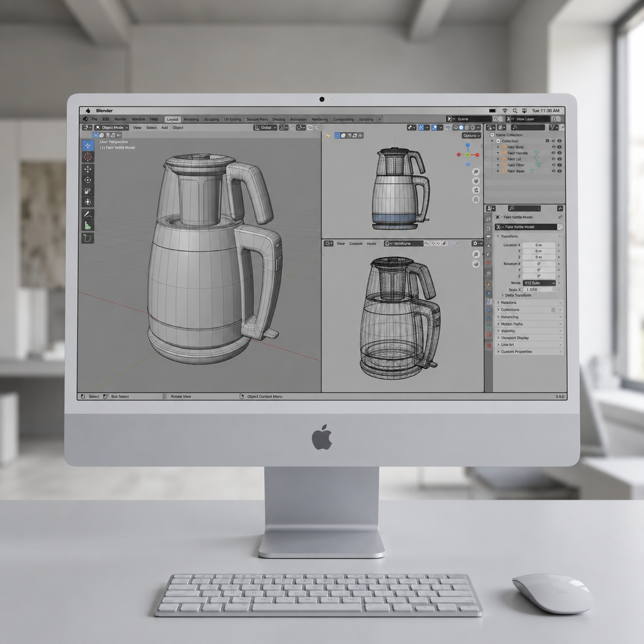Click the pan hand gizmo in the top-right viewport

[x=476, y=181]
